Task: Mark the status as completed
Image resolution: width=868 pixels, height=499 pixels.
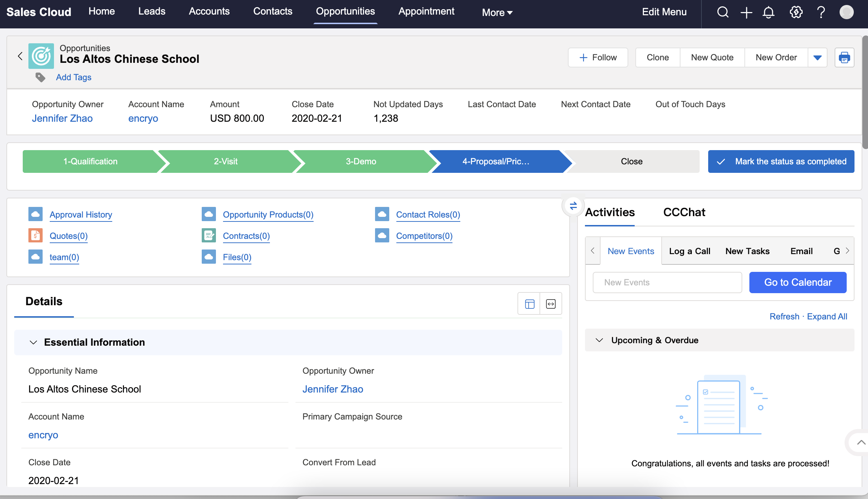Action: (781, 161)
